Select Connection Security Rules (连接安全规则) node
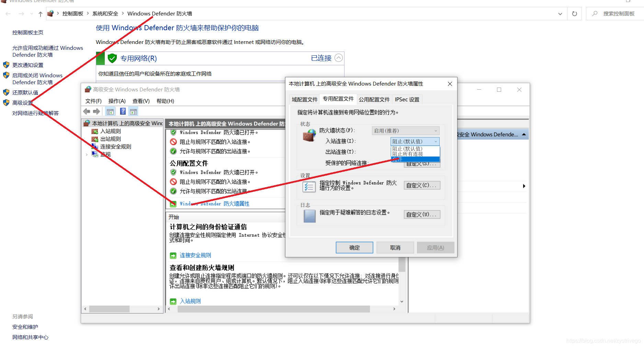This screenshot has width=644, height=347. pyautogui.click(x=116, y=147)
